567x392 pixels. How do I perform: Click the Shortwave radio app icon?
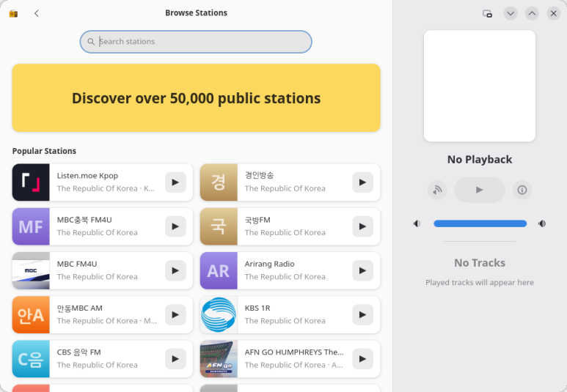pos(13,14)
